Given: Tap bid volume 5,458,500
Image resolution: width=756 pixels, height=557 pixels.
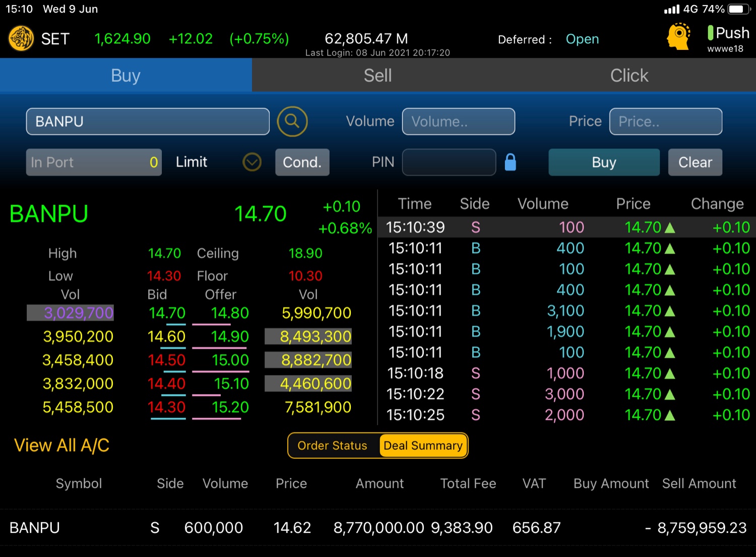Looking at the screenshot, I should tap(78, 407).
